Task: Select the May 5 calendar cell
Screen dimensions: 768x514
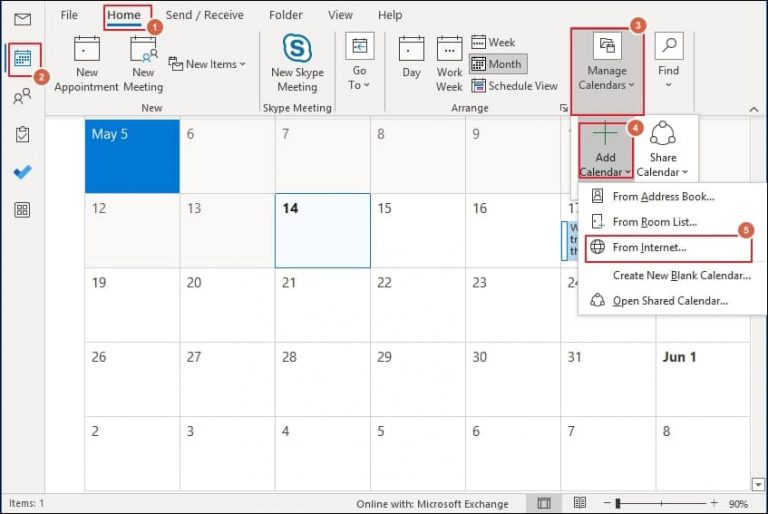Action: tap(132, 156)
